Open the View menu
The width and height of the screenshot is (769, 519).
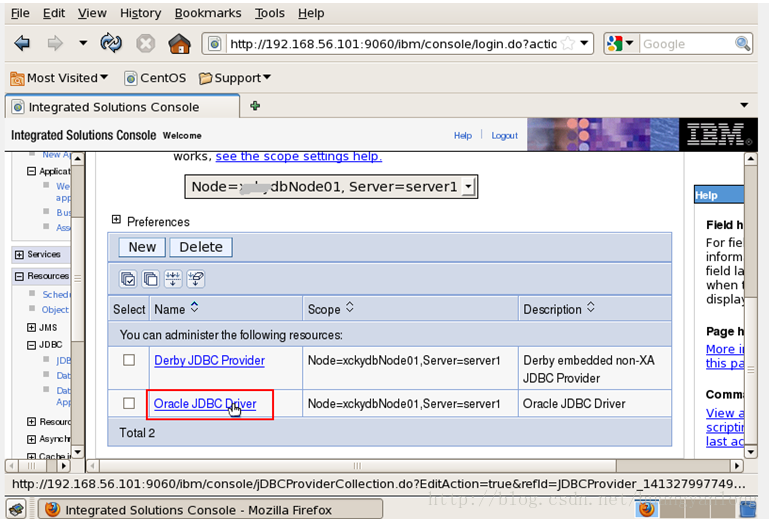(92, 13)
